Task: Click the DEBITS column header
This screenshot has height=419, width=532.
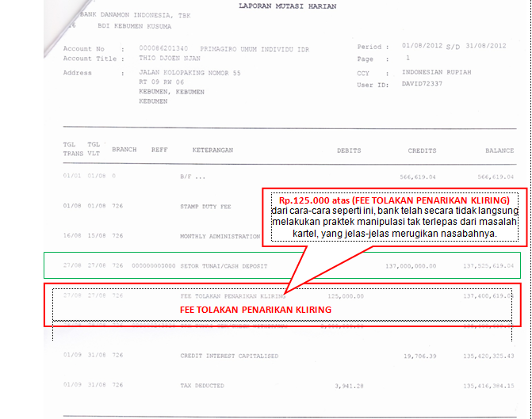Action: tap(349, 150)
